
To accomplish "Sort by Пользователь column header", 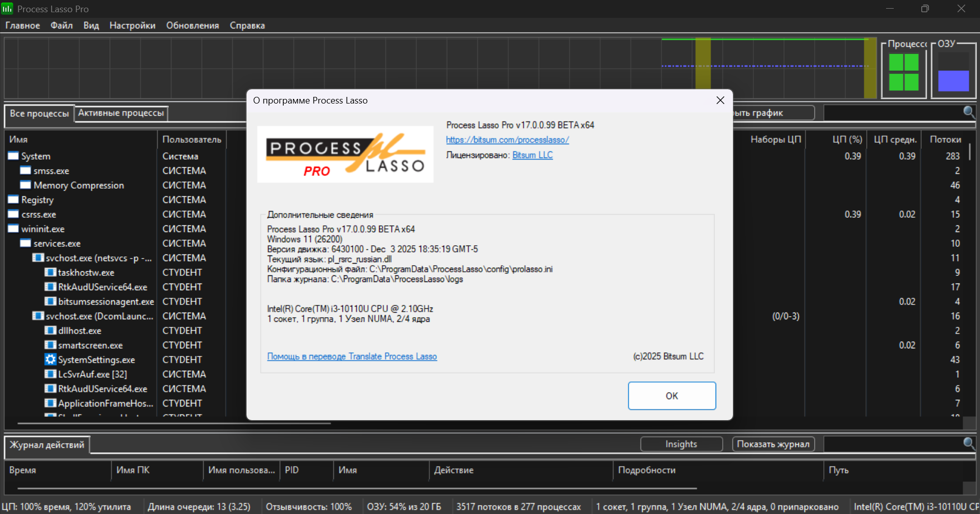I will click(192, 139).
